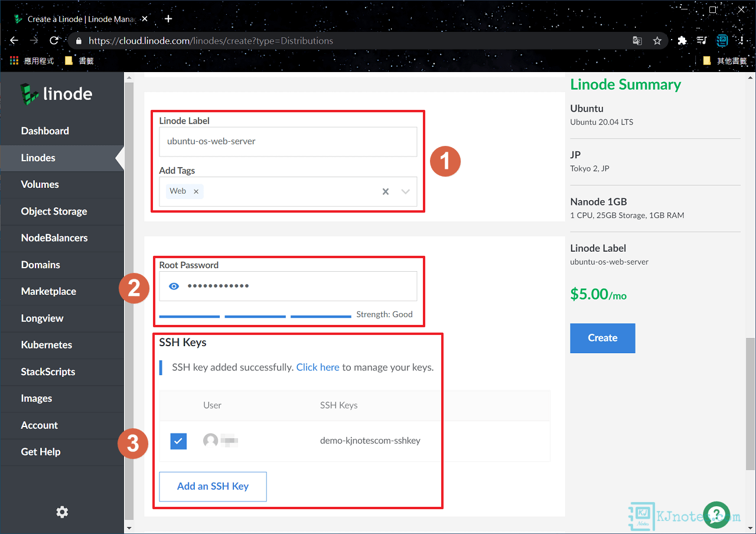Click the browser back arrow
The width and height of the screenshot is (756, 534).
pos(14,41)
